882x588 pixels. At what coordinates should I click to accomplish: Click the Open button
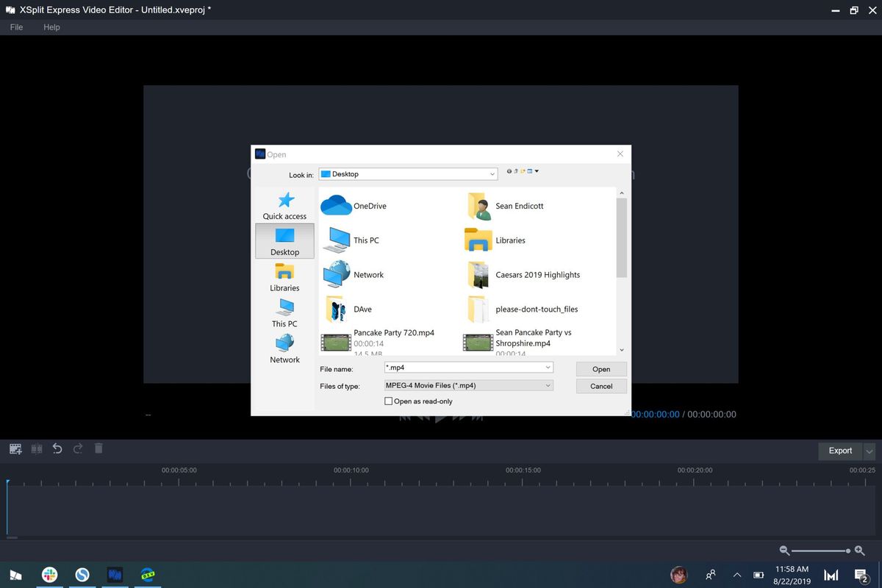[600, 368]
